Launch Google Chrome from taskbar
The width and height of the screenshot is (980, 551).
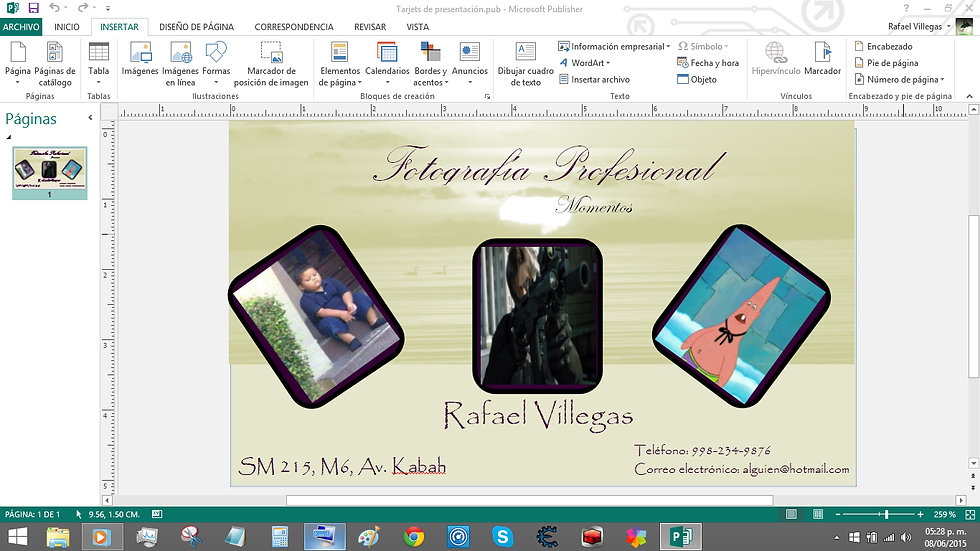[414, 537]
